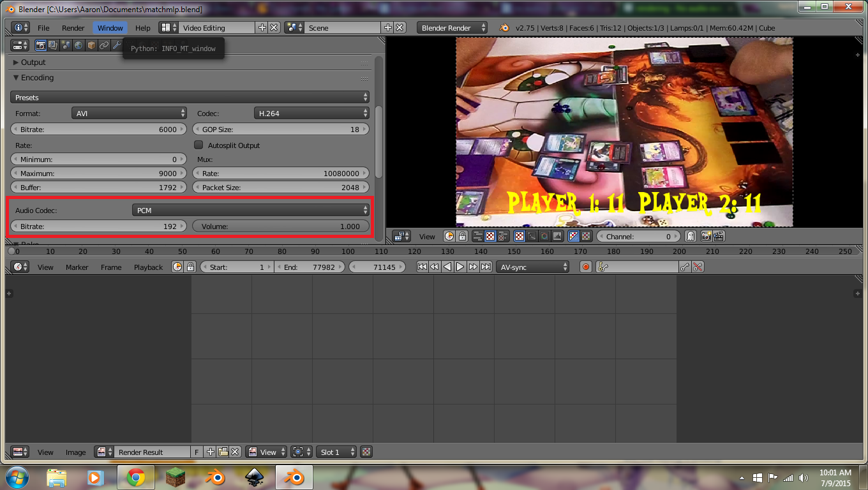Select Sequencer-only view mode in preview header

click(x=477, y=236)
